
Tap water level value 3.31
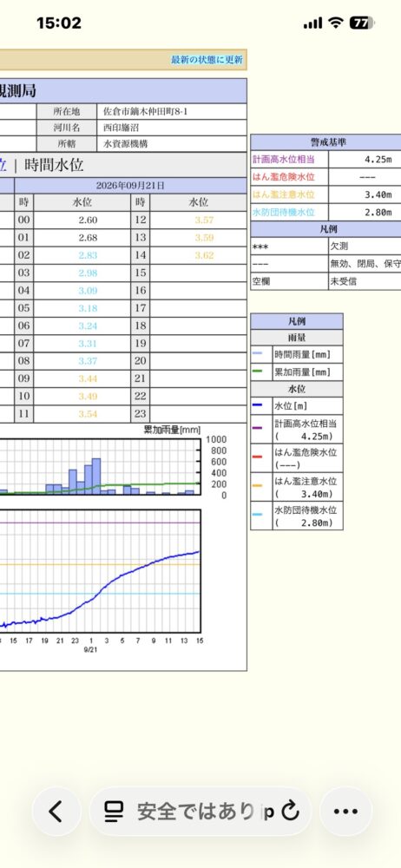tap(88, 344)
